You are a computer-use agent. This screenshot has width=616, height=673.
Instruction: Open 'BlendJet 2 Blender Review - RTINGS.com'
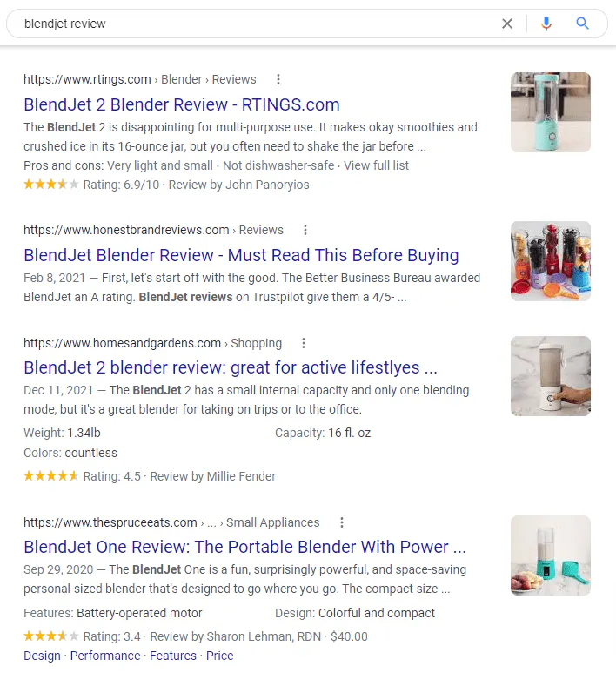point(182,104)
